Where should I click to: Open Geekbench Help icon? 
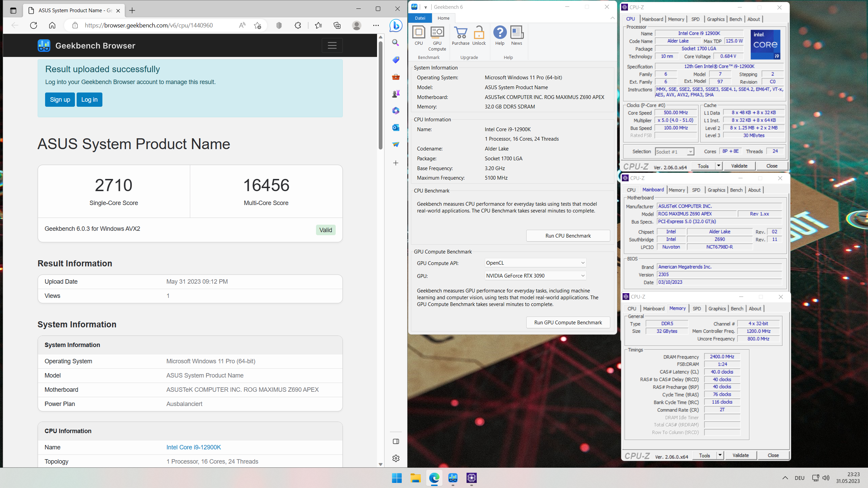(x=500, y=36)
